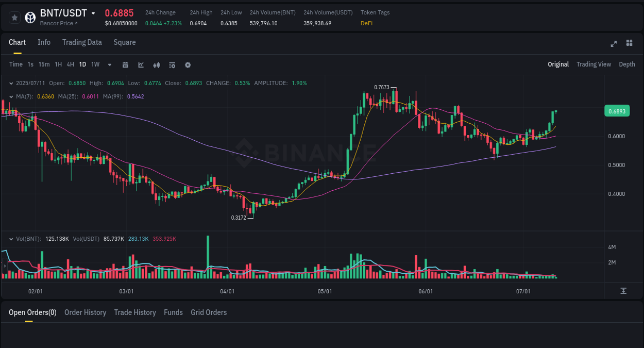Viewport: 644px width, 348px height.
Task: Open the chart settings gear
Action: click(188, 65)
